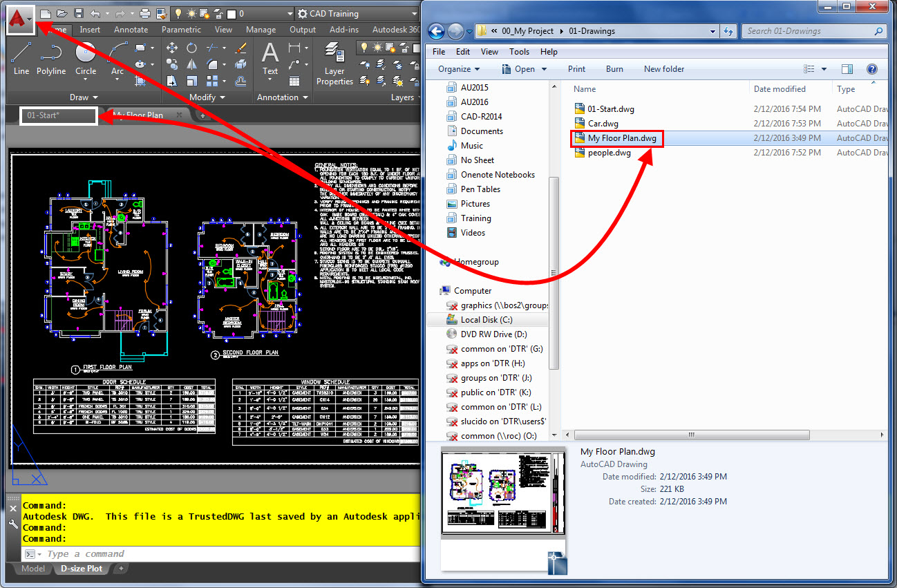This screenshot has width=897, height=588.
Task: Click the Print button in Explorer toolbar
Action: [x=576, y=69]
